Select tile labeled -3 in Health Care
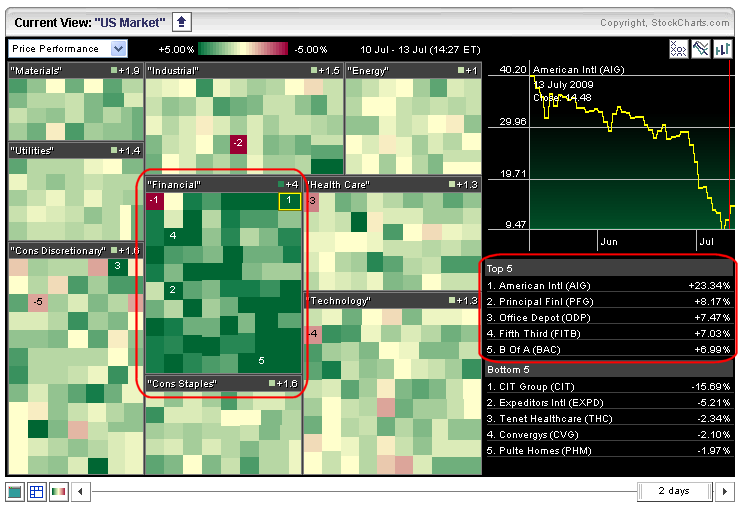This screenshot has width=740, height=505. 312,202
